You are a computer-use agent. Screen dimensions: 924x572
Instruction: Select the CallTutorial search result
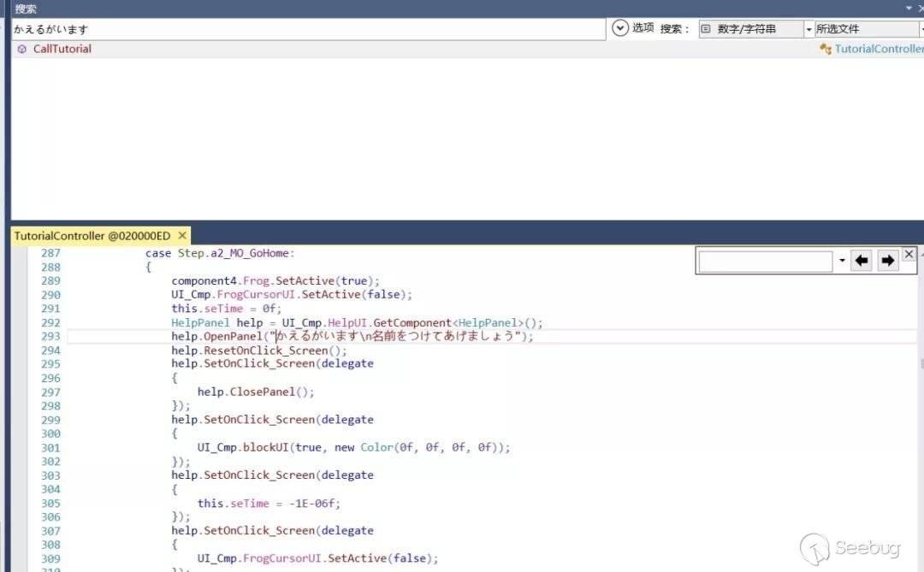(x=62, y=49)
